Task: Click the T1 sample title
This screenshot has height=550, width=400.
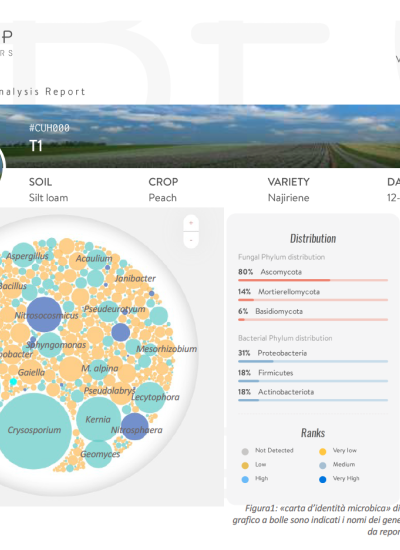Action: coord(35,146)
